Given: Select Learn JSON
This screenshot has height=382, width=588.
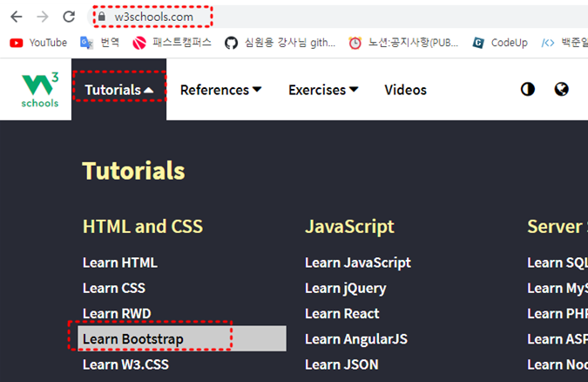Looking at the screenshot, I should [x=341, y=365].
